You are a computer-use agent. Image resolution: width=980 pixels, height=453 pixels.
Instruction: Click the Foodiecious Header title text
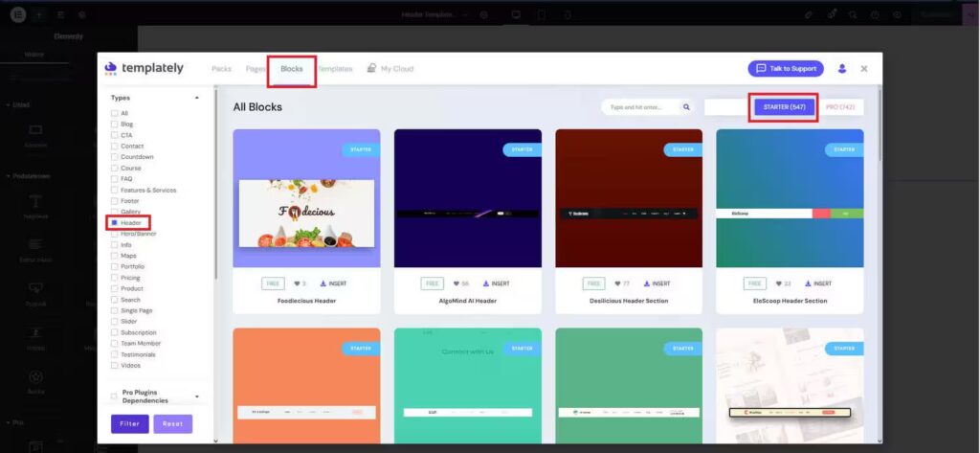306,301
